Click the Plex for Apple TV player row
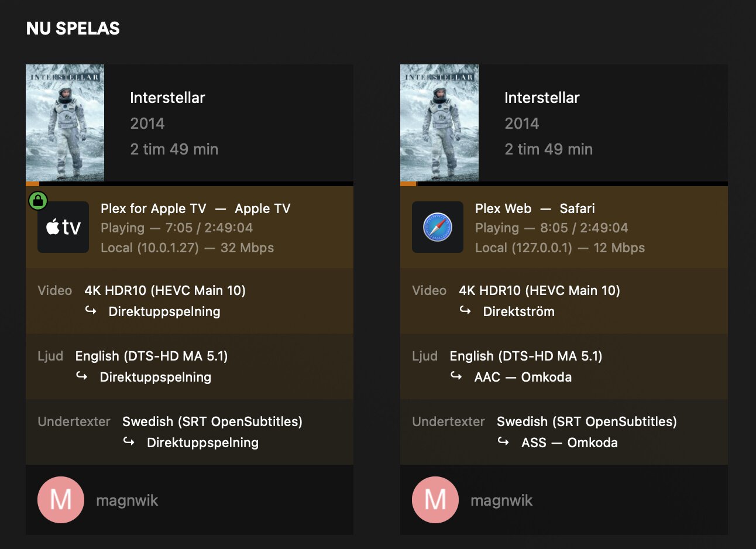Screen dimensions: 756x549 (x=190, y=227)
